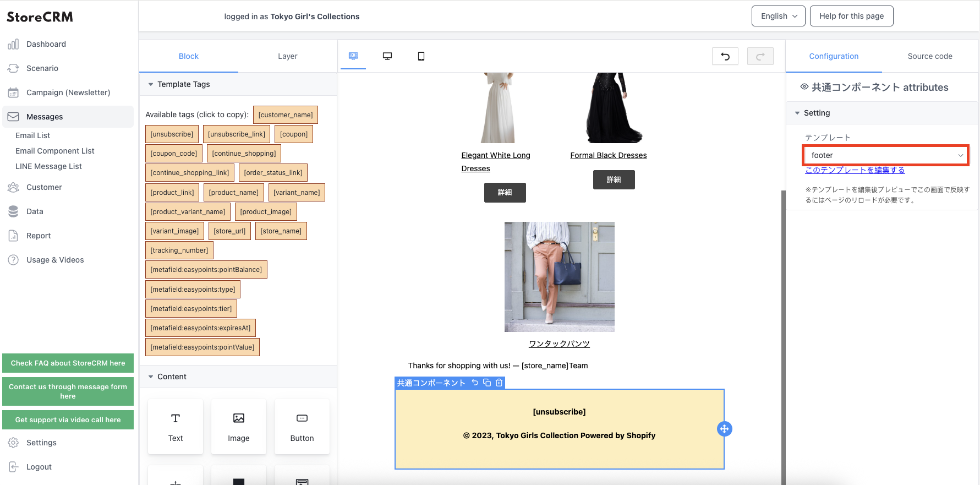Copy the [customer_name] tag

click(x=286, y=115)
